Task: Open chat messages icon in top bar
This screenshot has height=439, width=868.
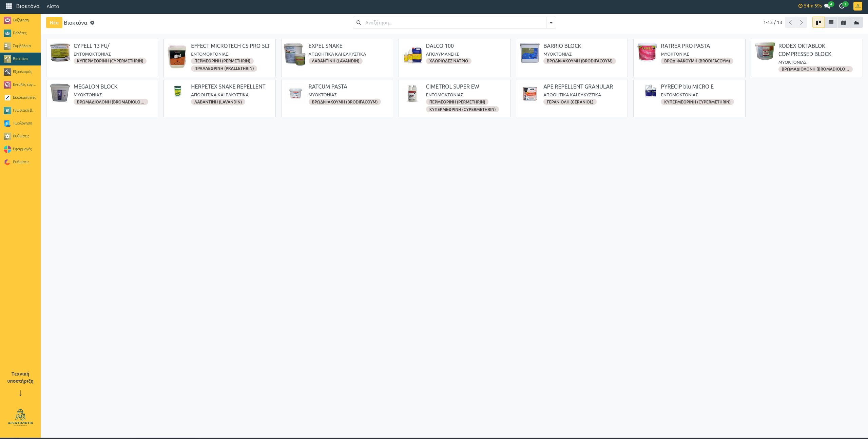Action: tap(827, 6)
